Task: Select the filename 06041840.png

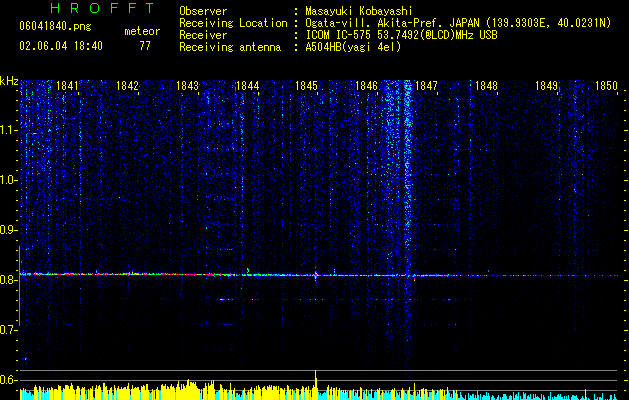Action: pyautogui.click(x=55, y=26)
